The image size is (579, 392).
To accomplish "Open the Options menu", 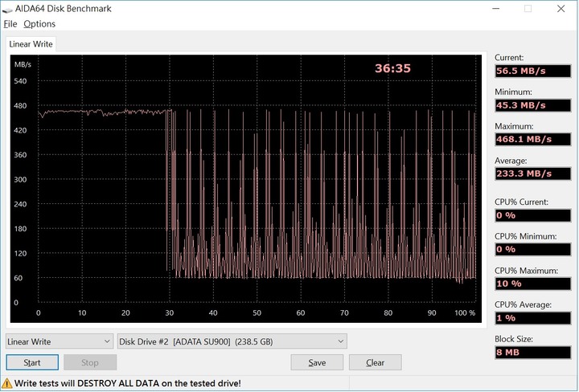I will (x=39, y=24).
